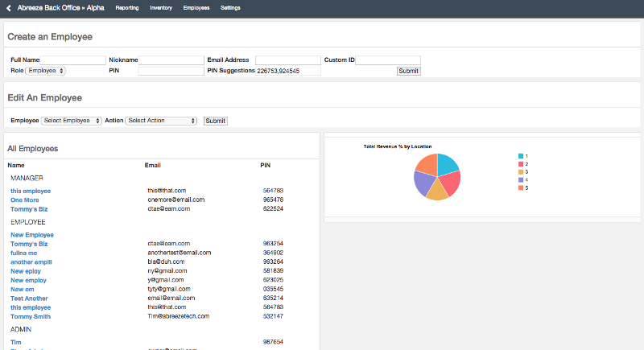
Task: Click the pie chart's blue slice
Action: [446, 163]
